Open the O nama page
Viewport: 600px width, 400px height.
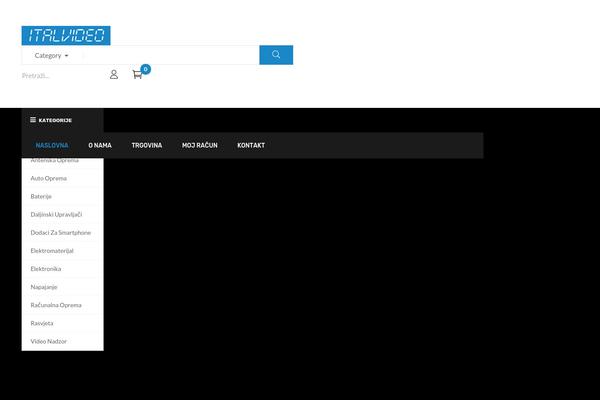[x=100, y=145]
